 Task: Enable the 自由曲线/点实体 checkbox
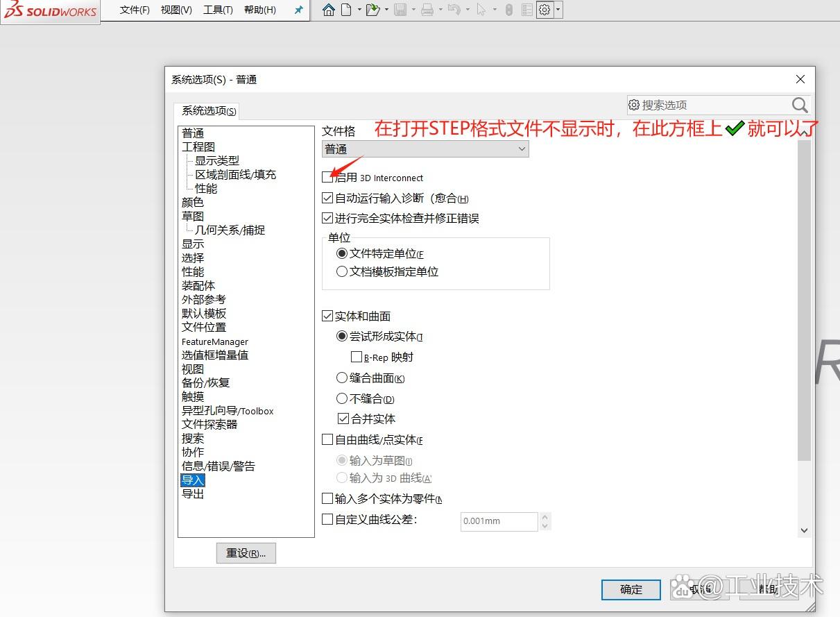pyautogui.click(x=327, y=439)
